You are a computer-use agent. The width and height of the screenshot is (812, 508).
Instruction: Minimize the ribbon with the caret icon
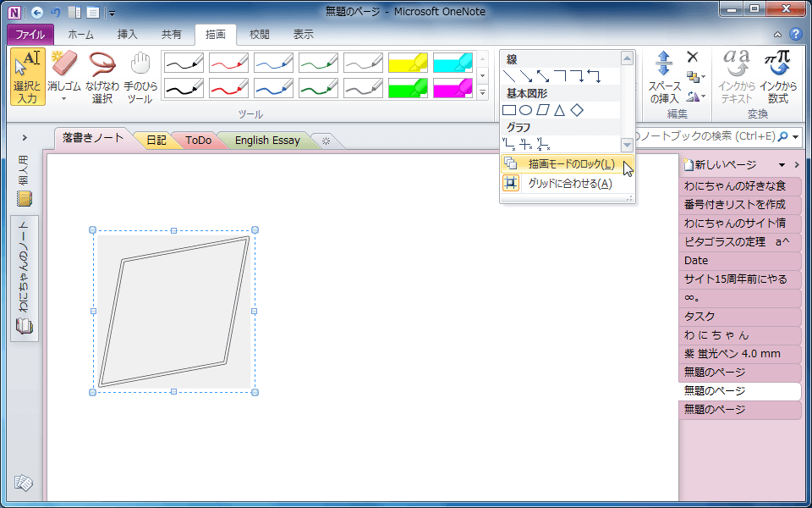778,35
